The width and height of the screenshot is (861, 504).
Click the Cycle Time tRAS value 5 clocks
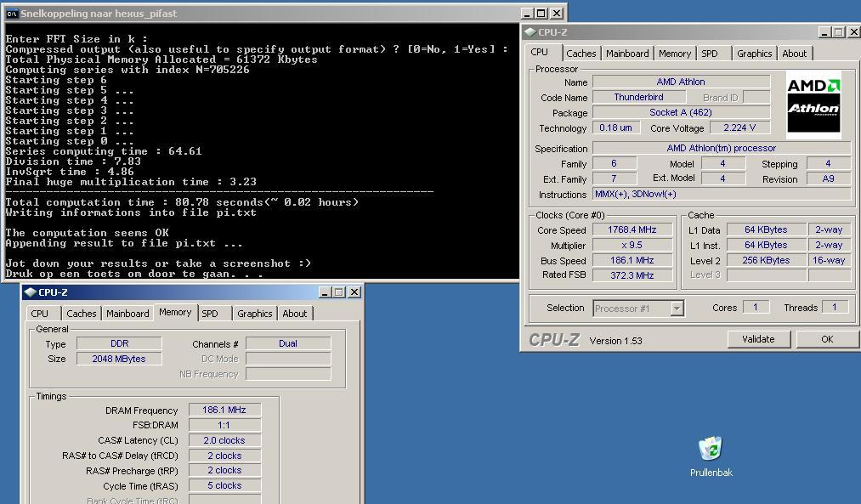click(224, 486)
